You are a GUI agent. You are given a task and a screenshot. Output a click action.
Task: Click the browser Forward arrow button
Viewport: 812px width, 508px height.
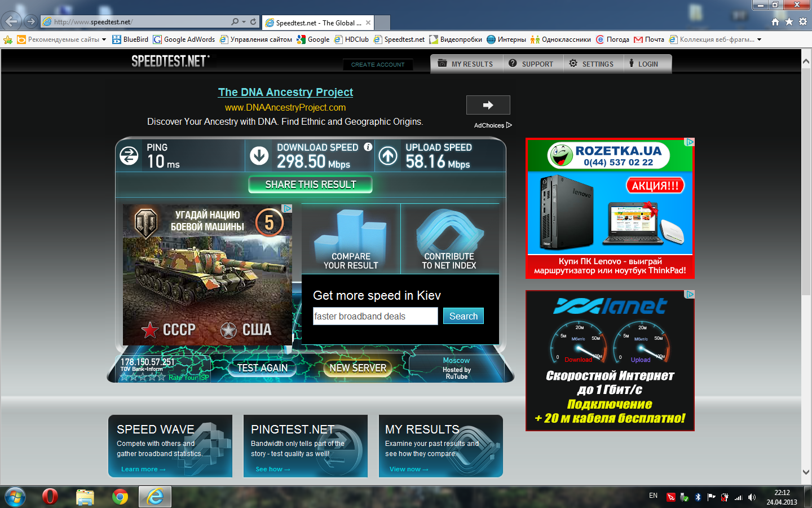(31, 22)
